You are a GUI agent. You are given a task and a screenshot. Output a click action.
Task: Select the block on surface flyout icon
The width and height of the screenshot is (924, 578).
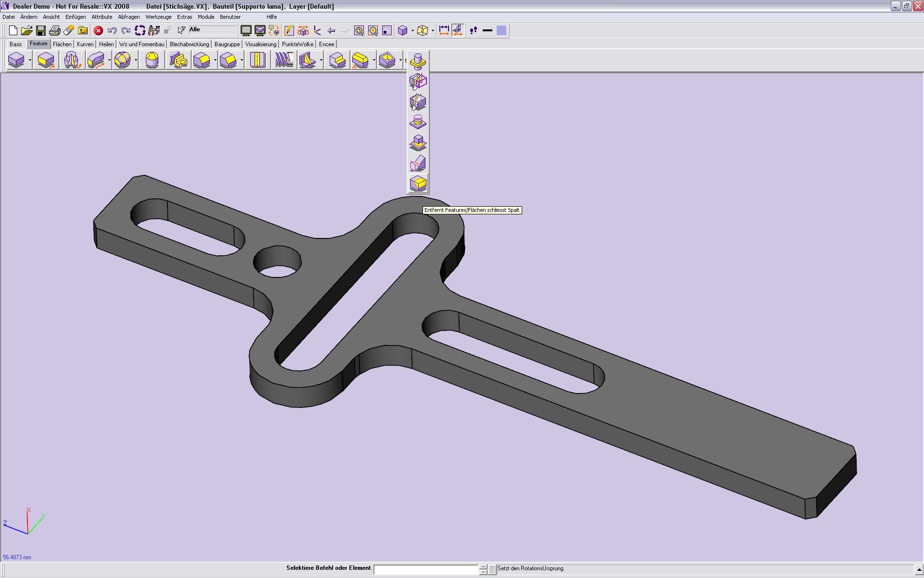pos(418,143)
